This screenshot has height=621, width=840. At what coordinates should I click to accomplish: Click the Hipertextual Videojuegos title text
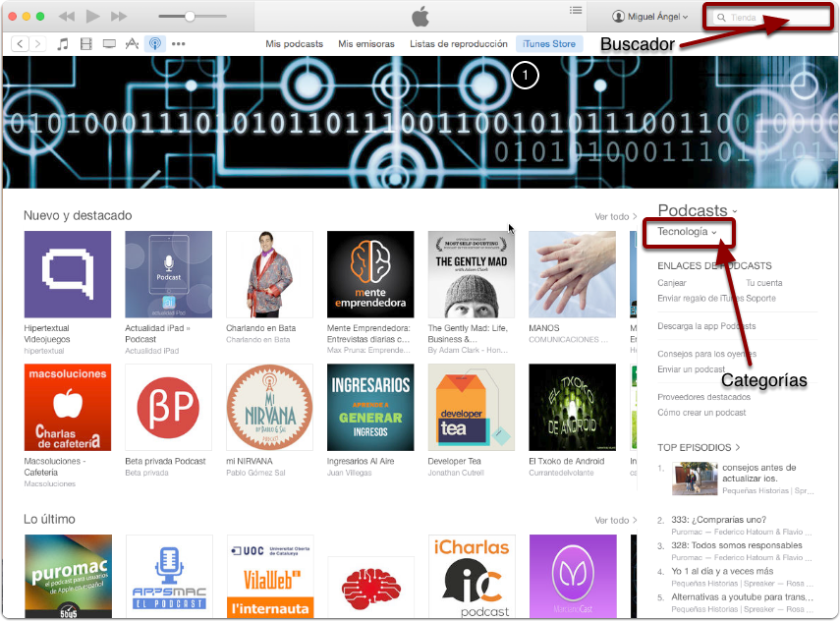[x=47, y=334]
